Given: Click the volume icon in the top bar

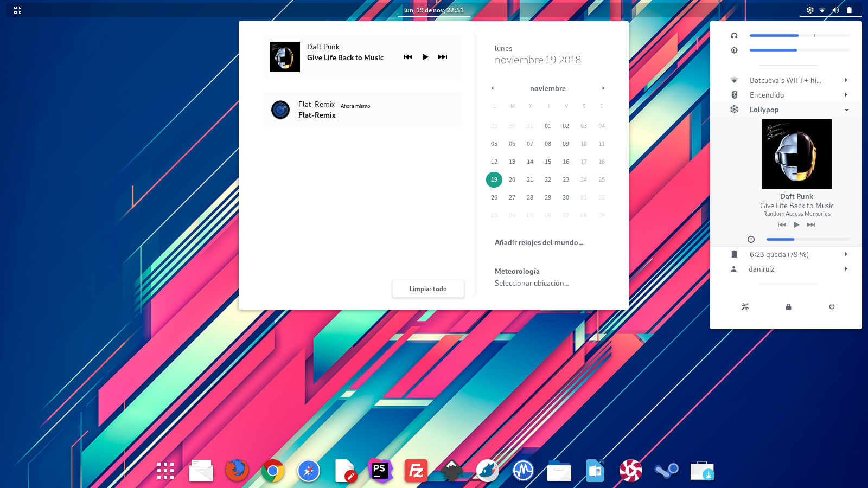Looking at the screenshot, I should [835, 10].
